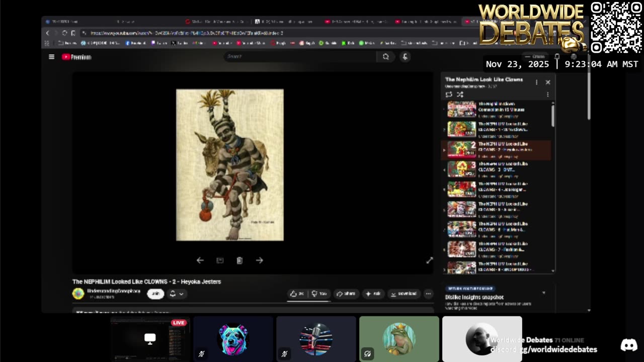Select the bald man avatar participant
Screen dimensions: 644x362
coord(481,339)
